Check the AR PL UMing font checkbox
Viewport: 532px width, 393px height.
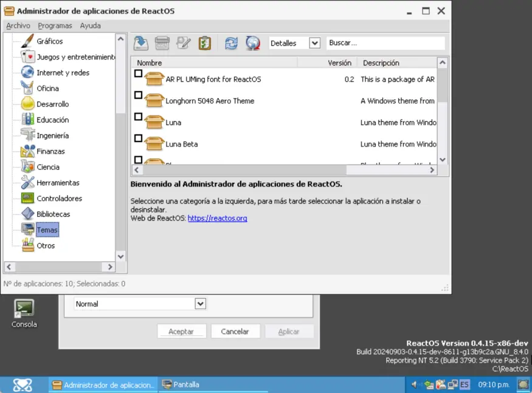tap(138, 73)
